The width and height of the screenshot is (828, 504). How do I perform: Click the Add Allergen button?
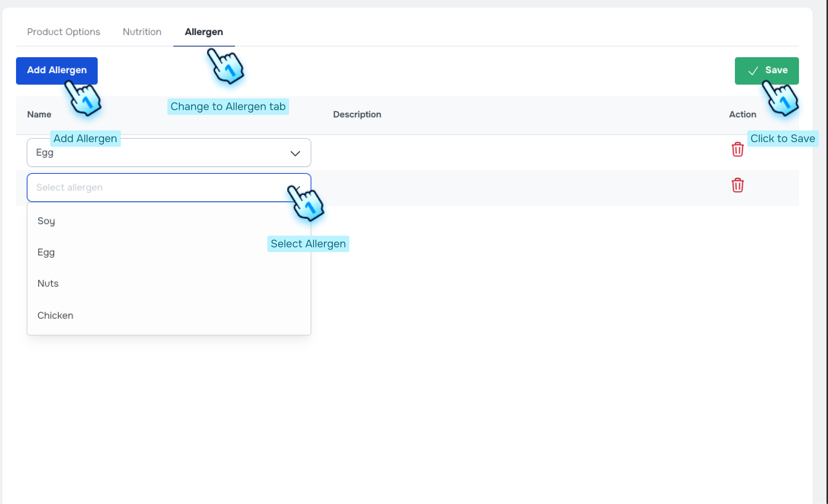tap(56, 70)
